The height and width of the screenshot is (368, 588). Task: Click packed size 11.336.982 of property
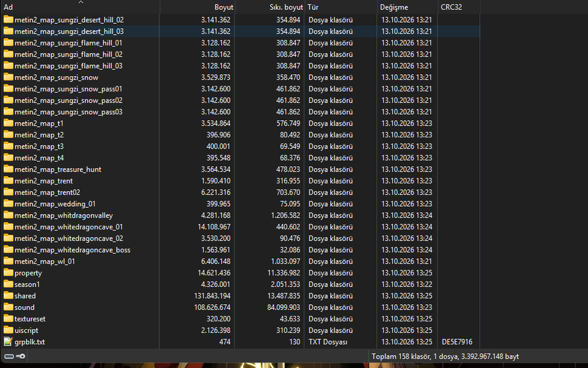click(284, 273)
